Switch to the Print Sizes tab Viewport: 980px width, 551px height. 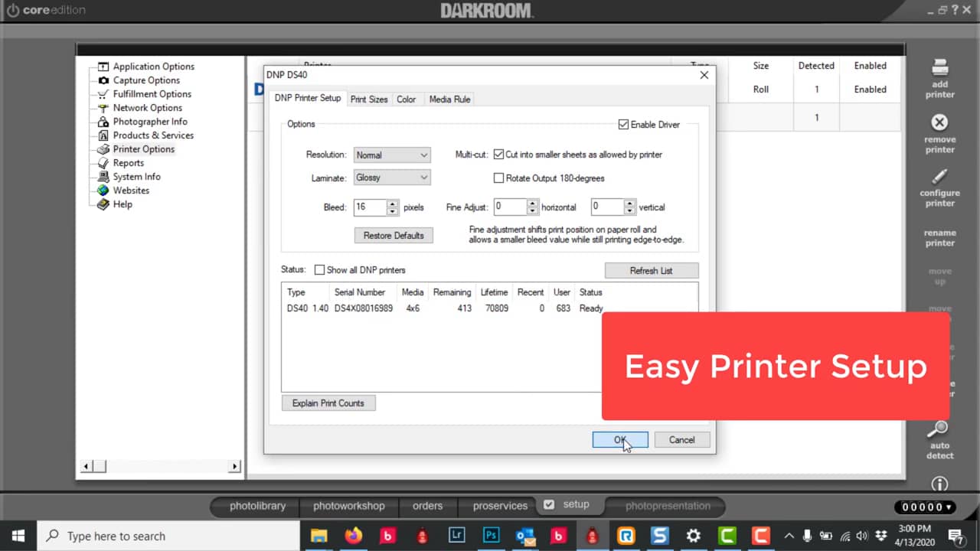coord(369,99)
